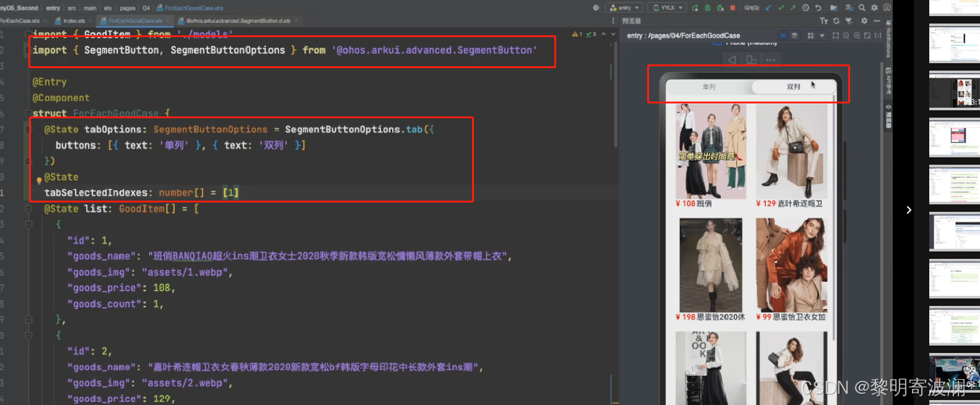
Task: Click Git update project blue arrow
Action: (768, 8)
